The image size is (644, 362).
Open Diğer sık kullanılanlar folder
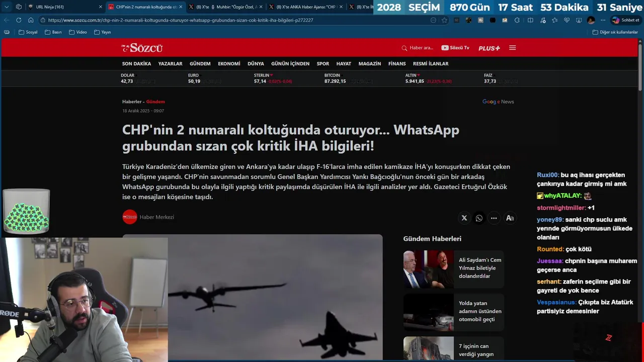coord(615,32)
